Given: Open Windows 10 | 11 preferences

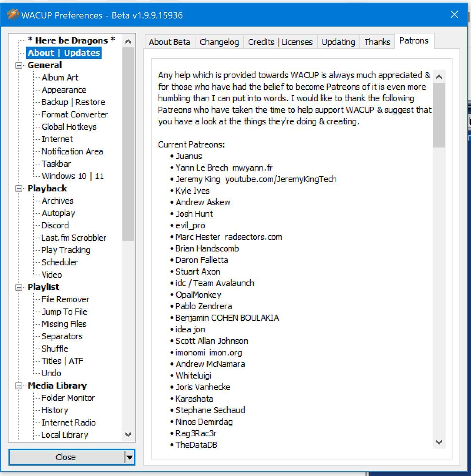Looking at the screenshot, I should coord(73,176).
